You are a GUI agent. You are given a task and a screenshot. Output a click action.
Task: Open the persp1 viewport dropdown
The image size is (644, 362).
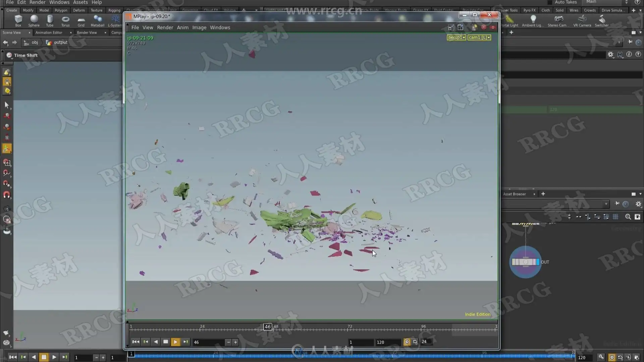tap(456, 38)
